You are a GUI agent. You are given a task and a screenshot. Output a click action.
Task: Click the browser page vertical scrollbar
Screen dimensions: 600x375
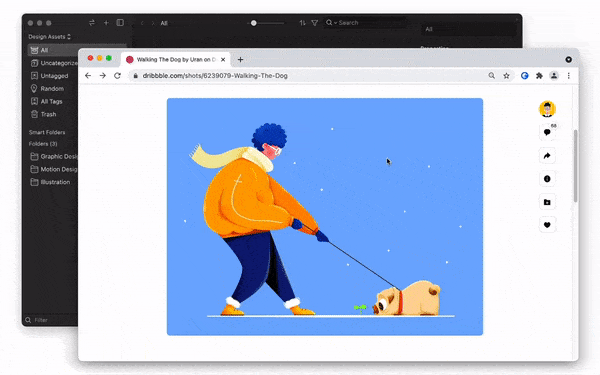(x=576, y=166)
